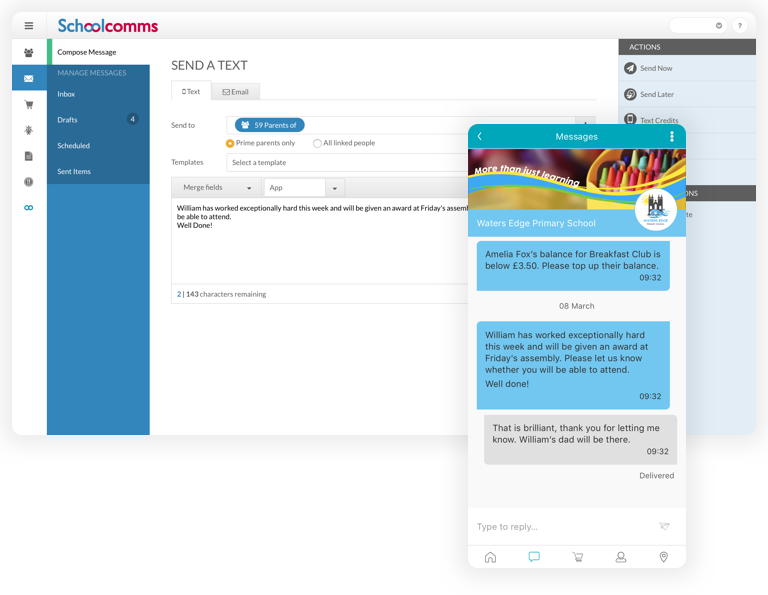The height and width of the screenshot is (595, 768).
Task: Click the Waters Edge school logo badge
Action: [x=656, y=210]
